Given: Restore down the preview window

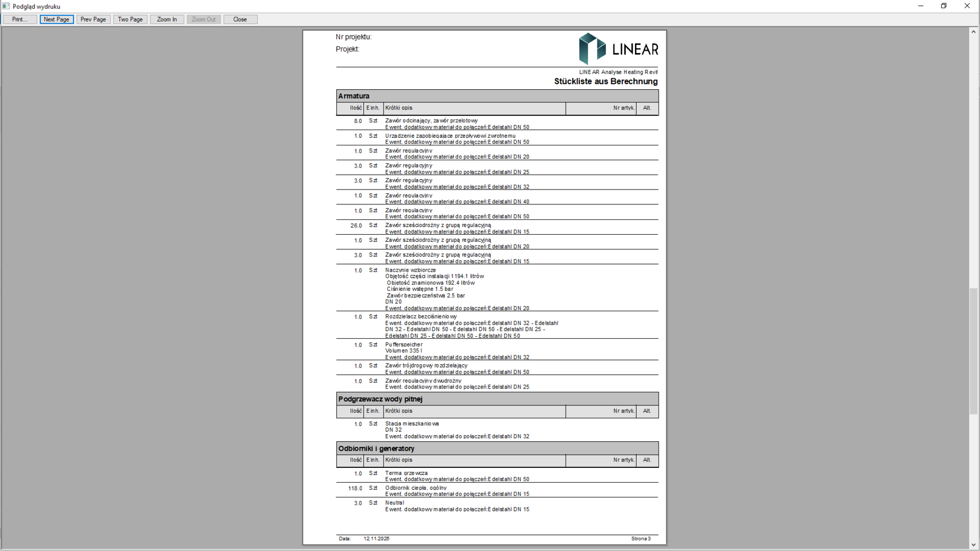Looking at the screenshot, I should coord(944,6).
